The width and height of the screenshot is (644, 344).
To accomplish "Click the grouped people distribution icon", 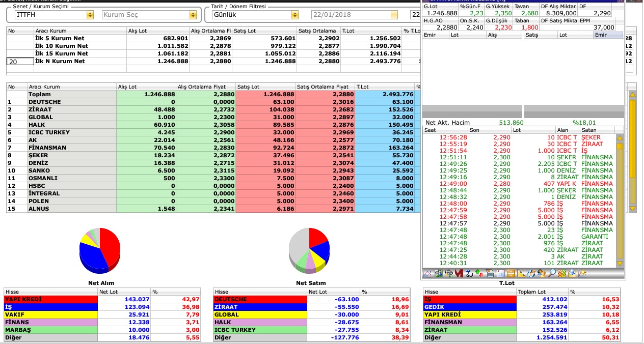I will [448, 274].
